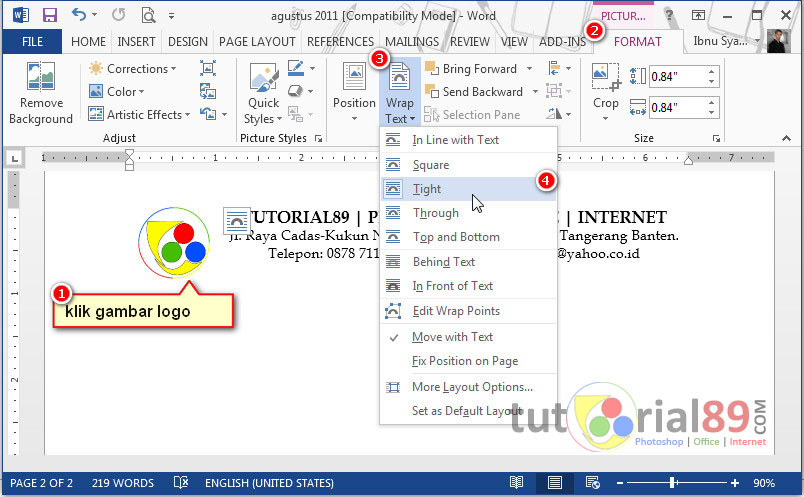Switch to the INSERT tab

[136, 42]
